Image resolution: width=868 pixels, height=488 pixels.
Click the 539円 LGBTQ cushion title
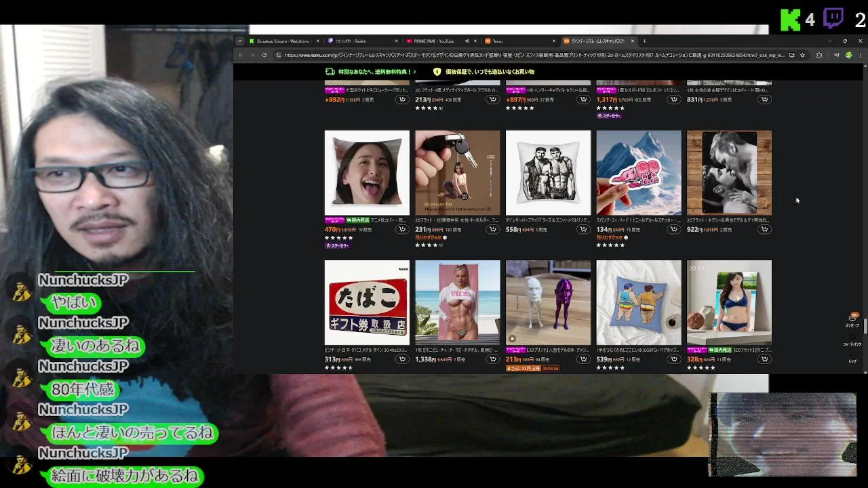(x=639, y=350)
